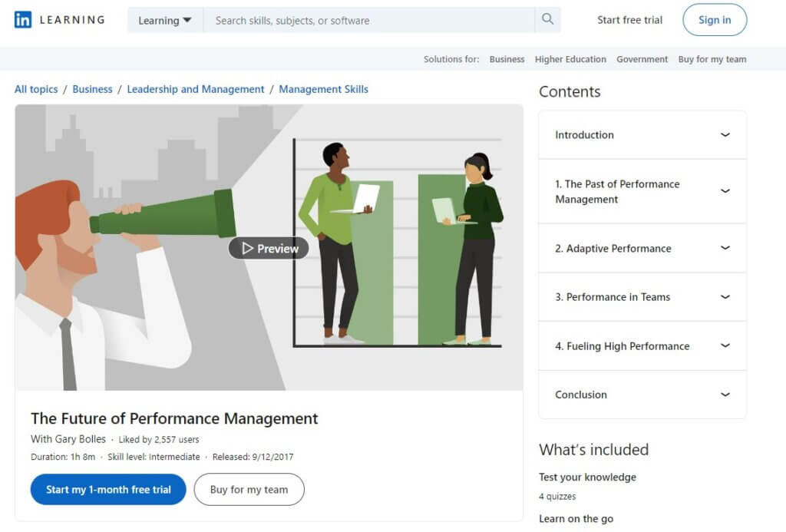Click the search magnifier icon
The image size is (786, 532).
coord(547,19)
